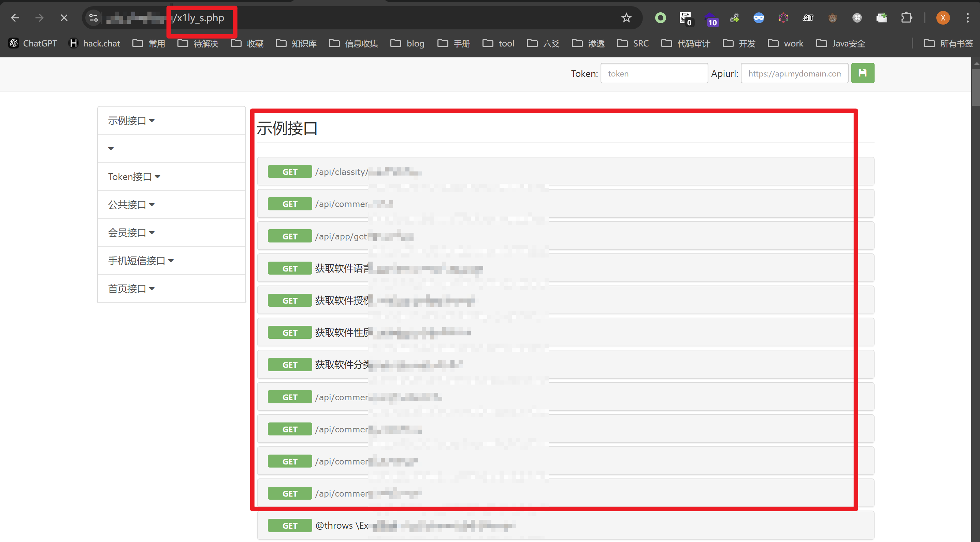980x542 pixels.
Task: Open the 手册 bookmark folder
Action: click(x=454, y=43)
